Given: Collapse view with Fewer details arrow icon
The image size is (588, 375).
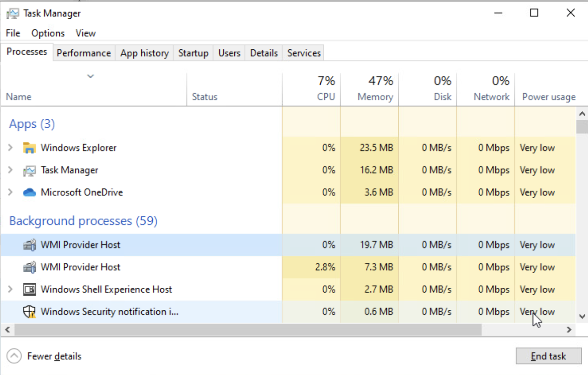Looking at the screenshot, I should (14, 356).
